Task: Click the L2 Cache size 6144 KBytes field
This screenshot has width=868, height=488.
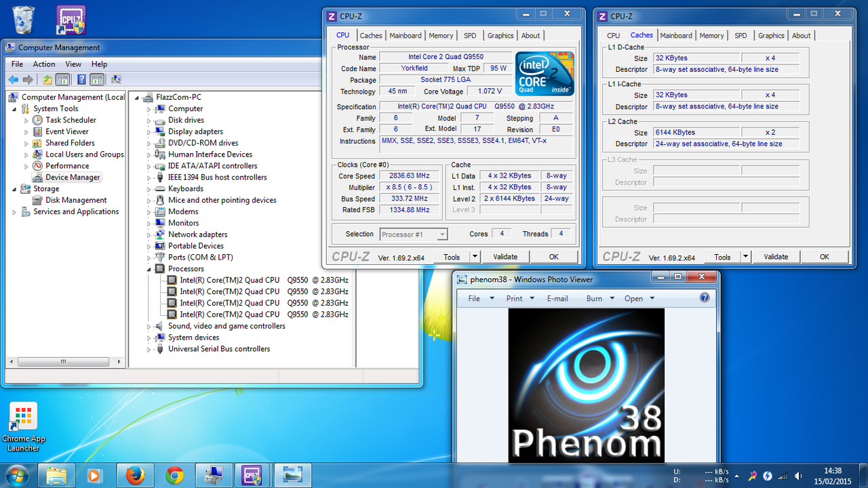Action: [x=696, y=133]
